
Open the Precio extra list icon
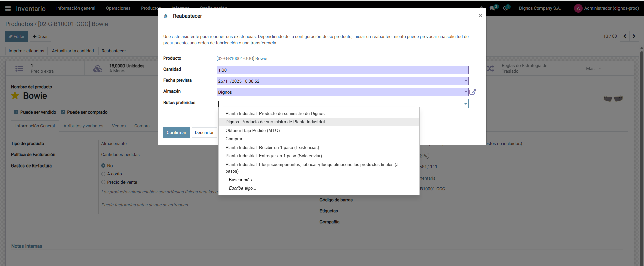[19, 68]
